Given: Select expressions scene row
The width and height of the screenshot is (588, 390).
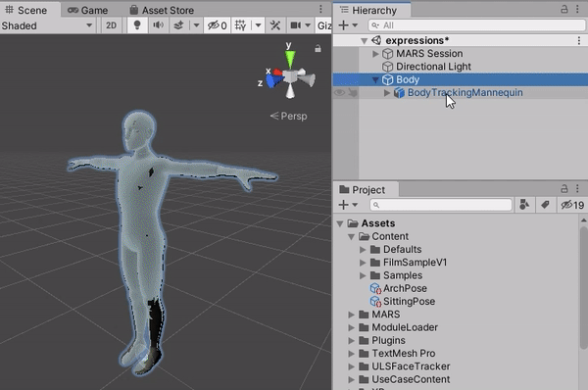Looking at the screenshot, I should pyautogui.click(x=461, y=40).
